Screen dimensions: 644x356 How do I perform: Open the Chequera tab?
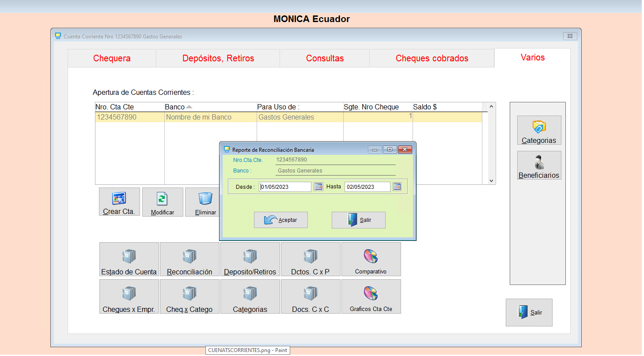pyautogui.click(x=112, y=58)
